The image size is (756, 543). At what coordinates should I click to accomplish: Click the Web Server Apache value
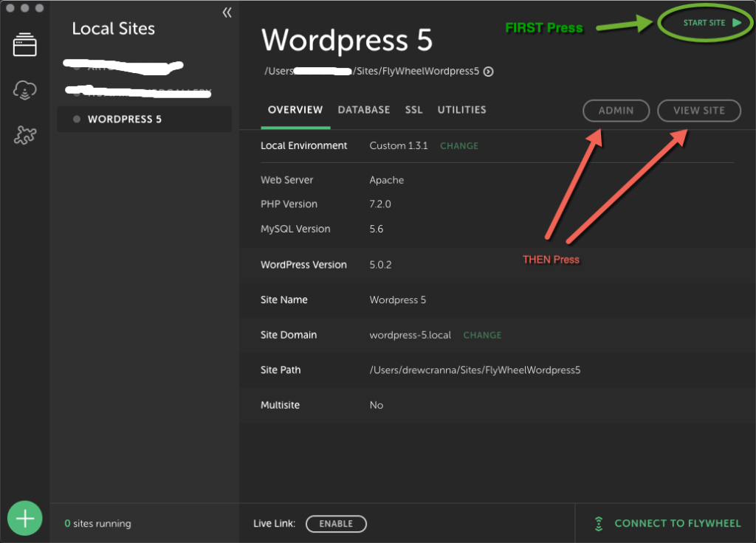(x=387, y=180)
